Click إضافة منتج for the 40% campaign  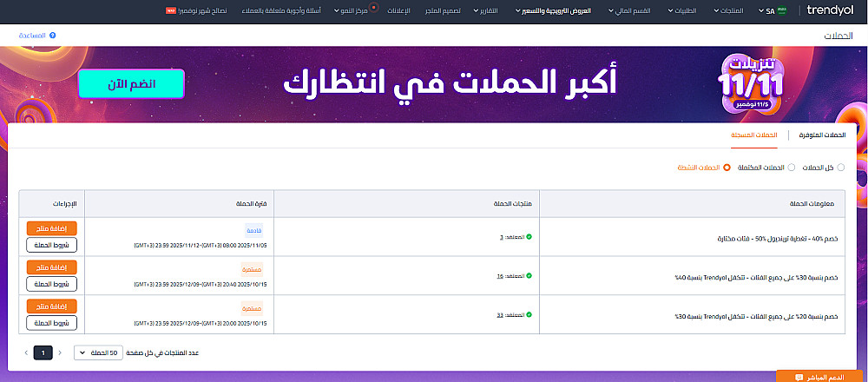(x=51, y=228)
